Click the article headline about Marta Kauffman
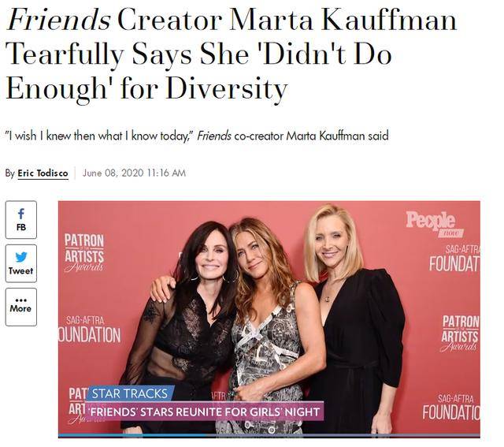Image resolution: width=504 pixels, height=447 pixels. click(x=232, y=54)
